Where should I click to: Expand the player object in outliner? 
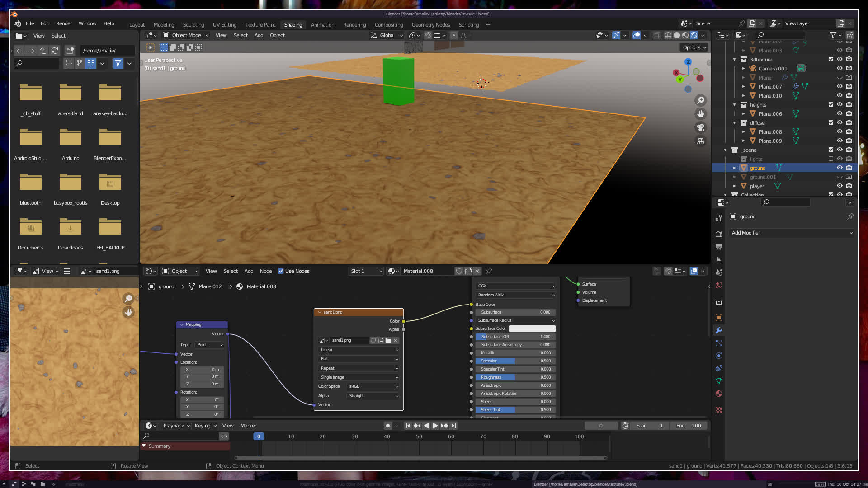[735, 186]
